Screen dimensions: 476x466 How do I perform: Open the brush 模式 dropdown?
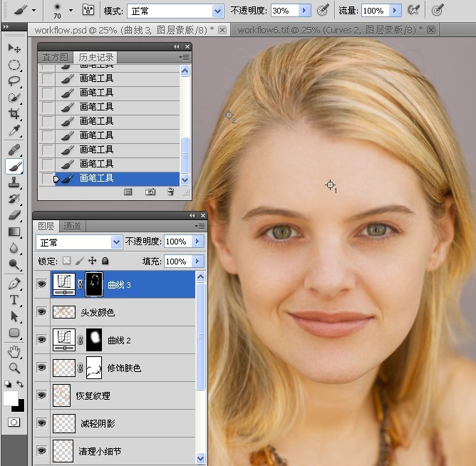175,11
